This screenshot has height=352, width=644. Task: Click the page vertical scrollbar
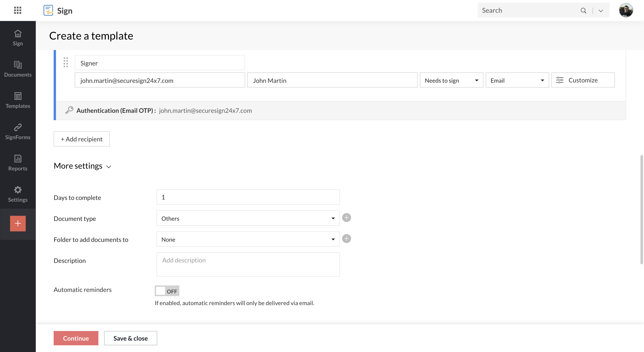(641, 209)
